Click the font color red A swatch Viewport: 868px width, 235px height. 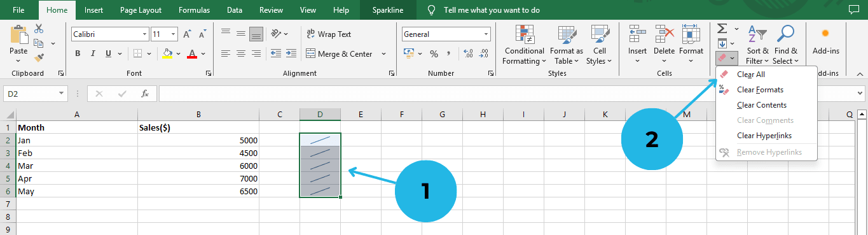tap(192, 53)
